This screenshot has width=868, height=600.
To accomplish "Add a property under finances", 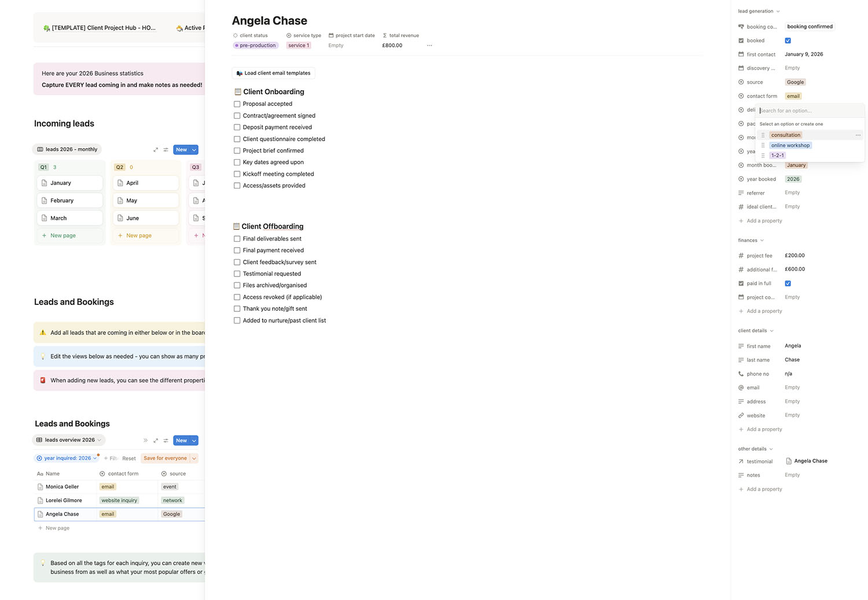I will point(760,311).
